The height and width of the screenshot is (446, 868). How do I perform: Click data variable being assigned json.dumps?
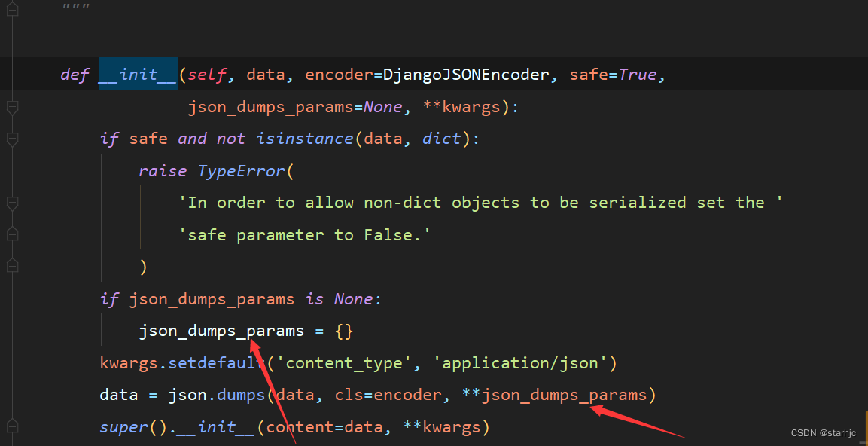point(119,396)
